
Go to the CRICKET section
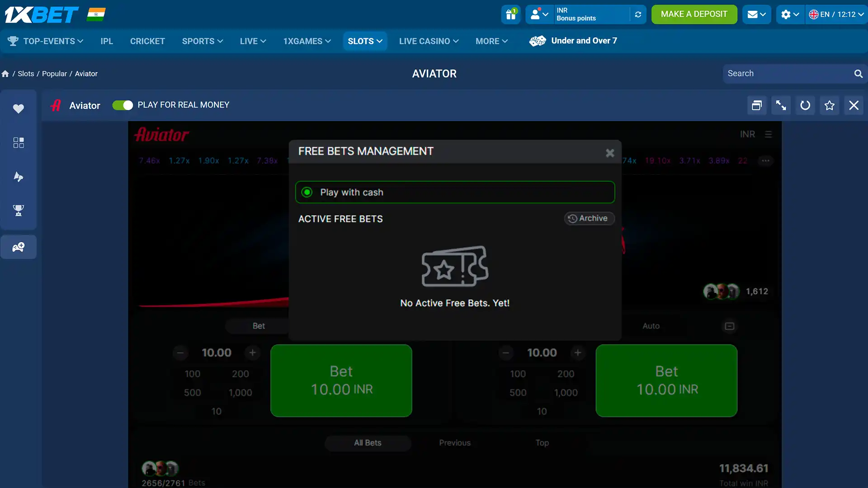(147, 41)
